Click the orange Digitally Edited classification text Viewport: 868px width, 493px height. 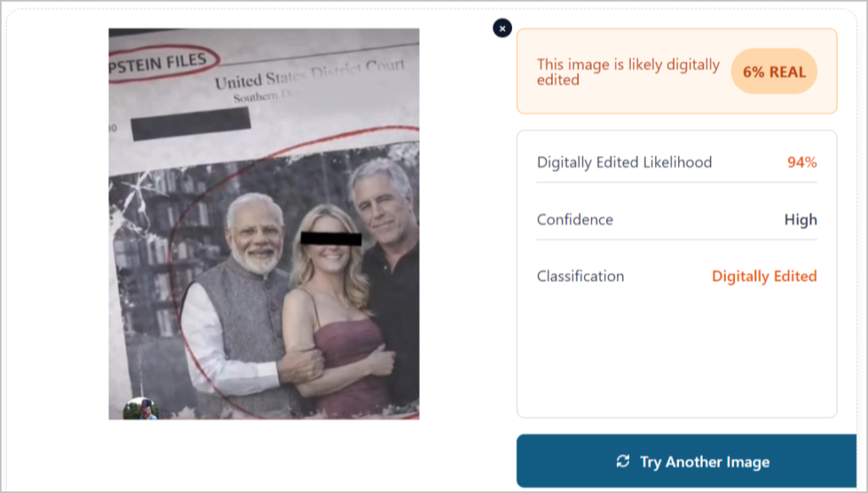point(764,276)
